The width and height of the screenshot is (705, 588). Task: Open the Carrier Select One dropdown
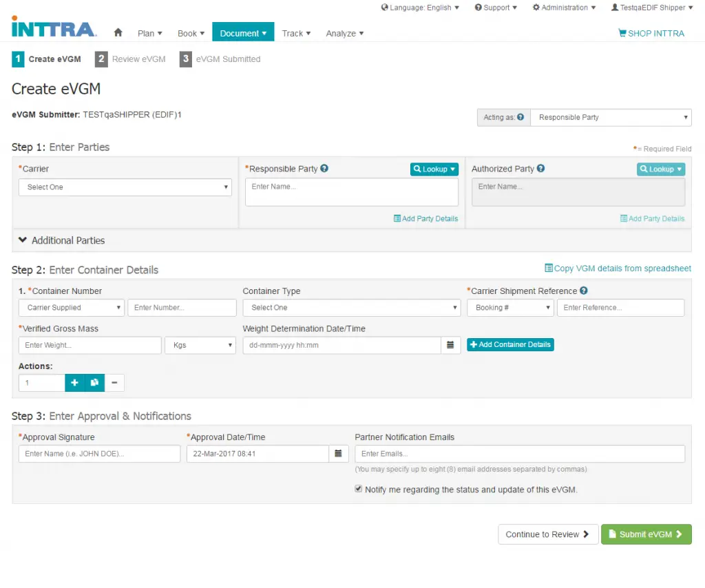pos(125,187)
